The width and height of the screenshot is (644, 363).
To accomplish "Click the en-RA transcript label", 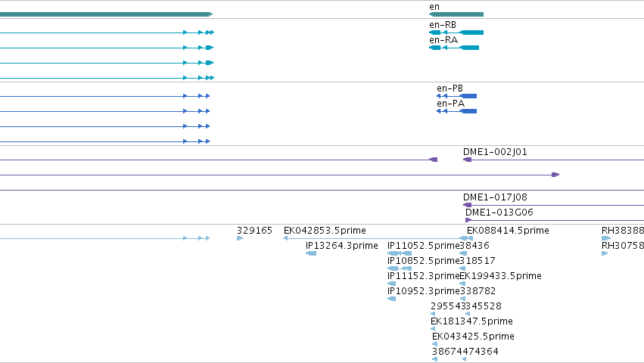I will pos(443,40).
